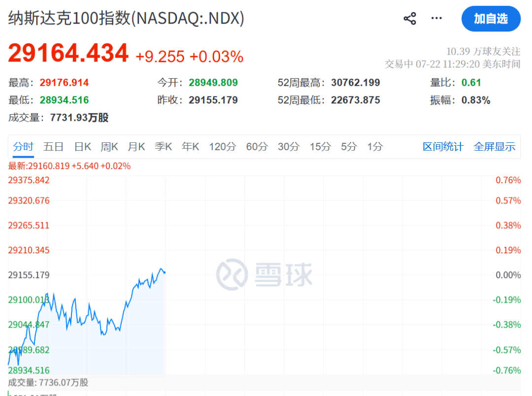Open the 日K chart tab
532x396 pixels.
[x=82, y=147]
